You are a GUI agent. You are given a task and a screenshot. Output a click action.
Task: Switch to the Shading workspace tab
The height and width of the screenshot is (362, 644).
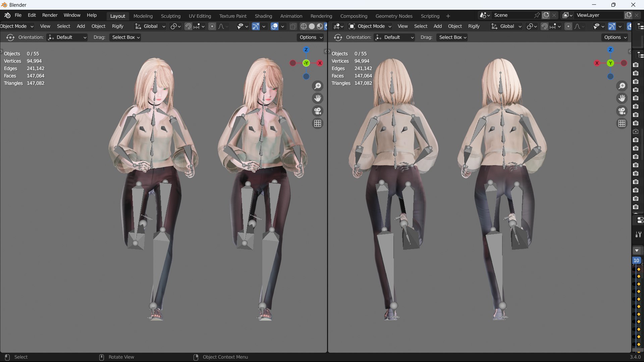263,16
